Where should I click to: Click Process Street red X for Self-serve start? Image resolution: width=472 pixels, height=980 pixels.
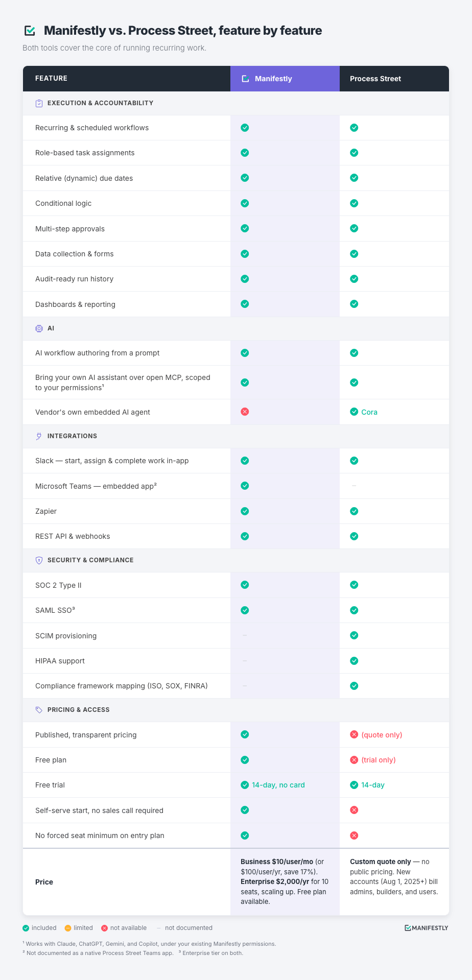(354, 810)
